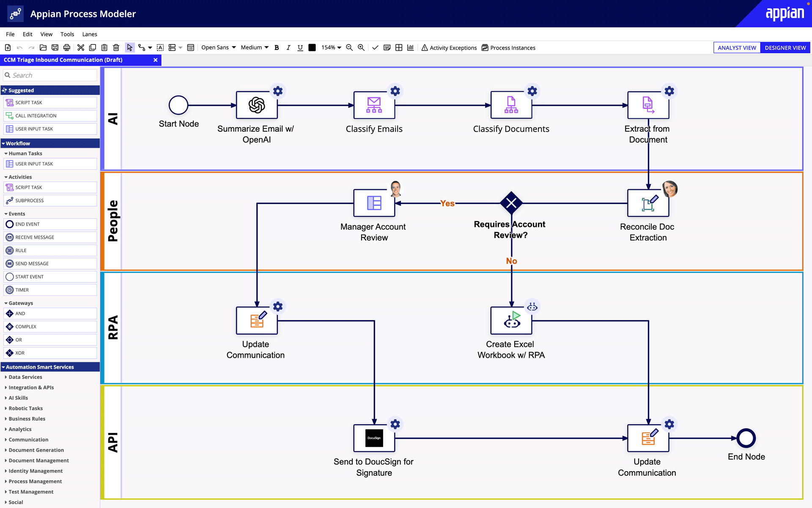Select the Subprocess activity icon
812x508 pixels.
(x=9, y=200)
